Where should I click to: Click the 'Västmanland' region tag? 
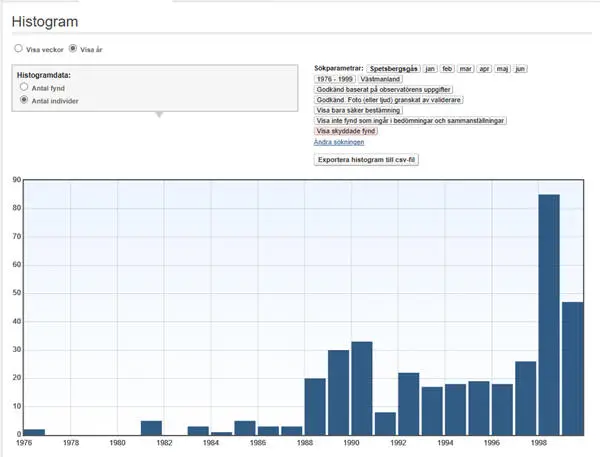[382, 78]
